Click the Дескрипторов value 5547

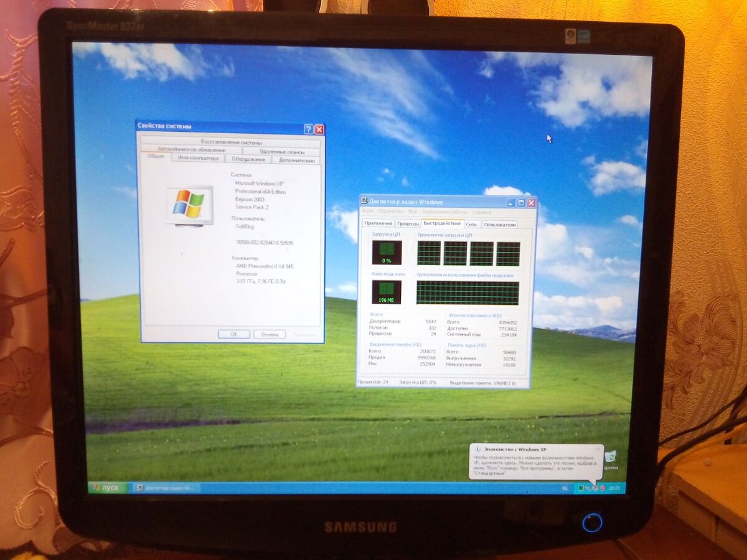431,322
